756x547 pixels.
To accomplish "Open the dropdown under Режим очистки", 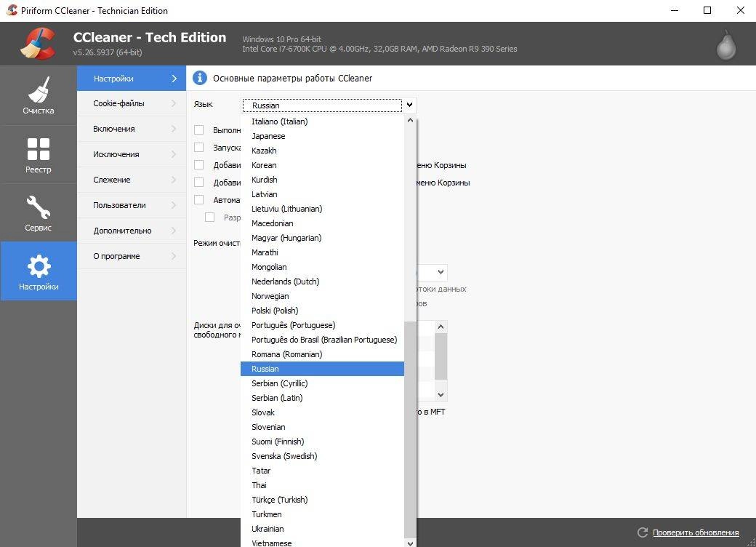I will [x=441, y=272].
